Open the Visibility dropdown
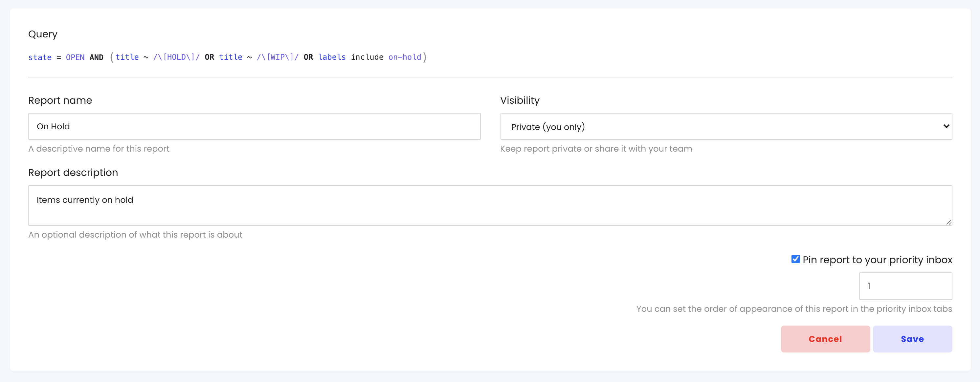 726,126
